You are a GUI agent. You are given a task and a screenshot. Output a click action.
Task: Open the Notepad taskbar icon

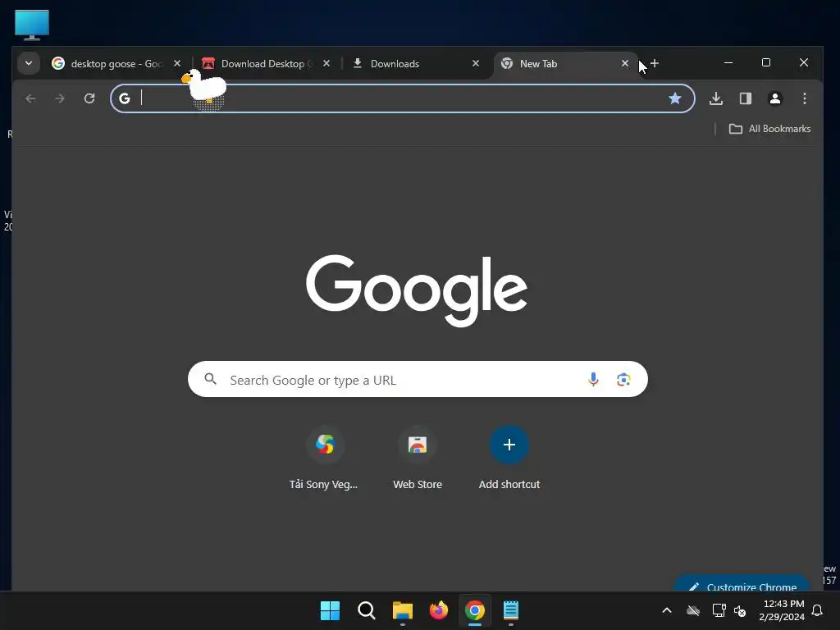coord(511,610)
